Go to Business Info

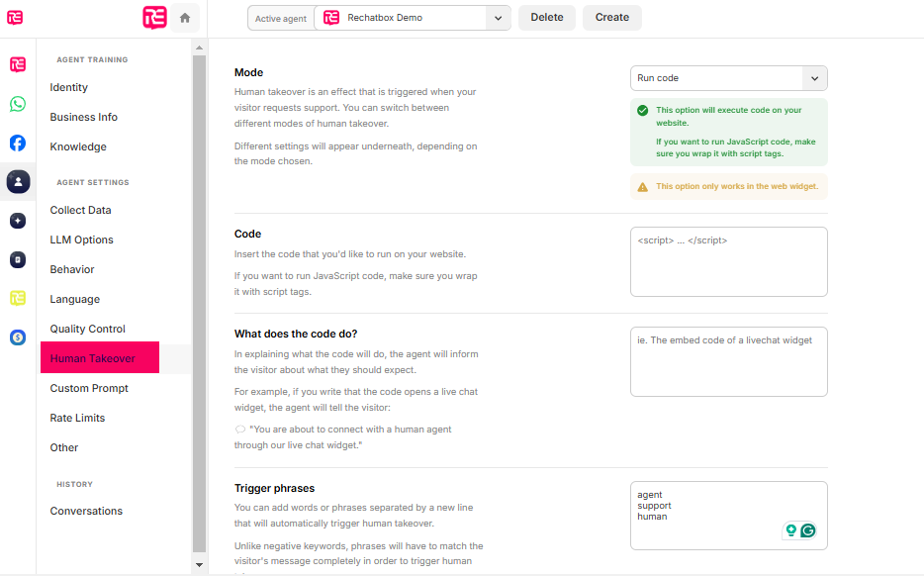[x=84, y=117]
